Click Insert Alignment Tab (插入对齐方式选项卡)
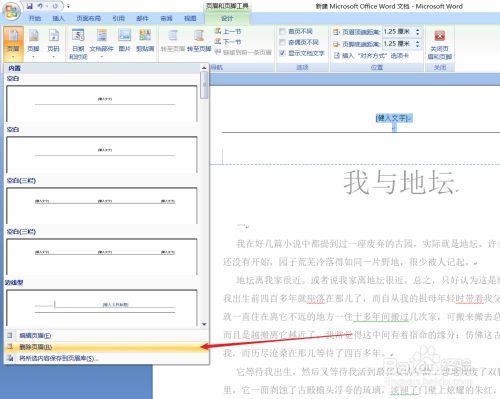This screenshot has width=500, height=399. coord(371,55)
